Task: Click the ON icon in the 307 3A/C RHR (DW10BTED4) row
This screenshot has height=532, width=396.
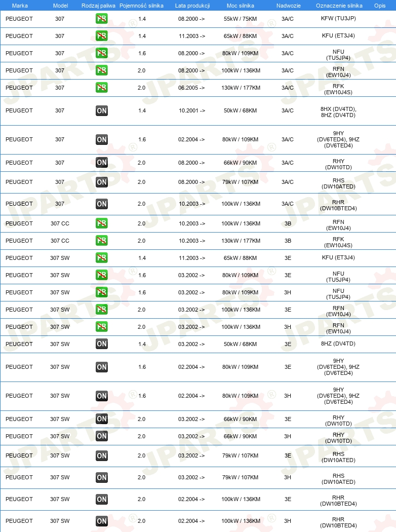Action: tap(102, 204)
